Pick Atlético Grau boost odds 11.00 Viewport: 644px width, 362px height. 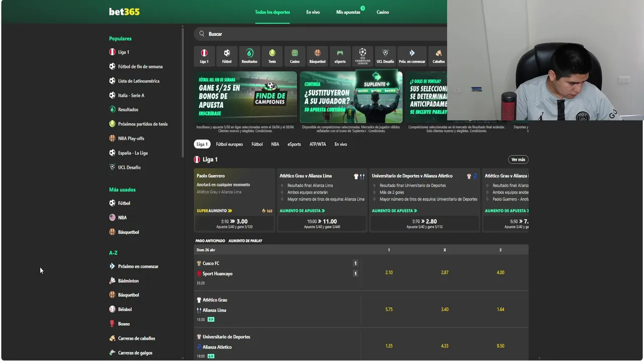point(322,224)
